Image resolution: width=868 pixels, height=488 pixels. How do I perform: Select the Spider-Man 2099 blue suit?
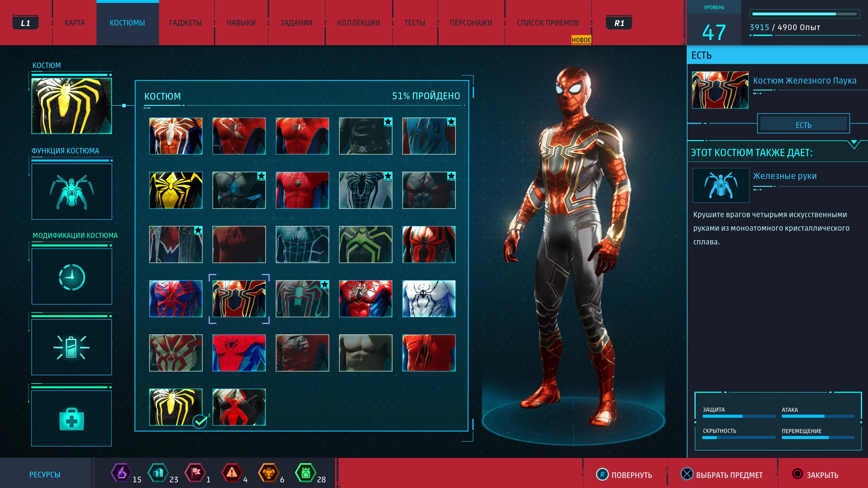pyautogui.click(x=176, y=299)
